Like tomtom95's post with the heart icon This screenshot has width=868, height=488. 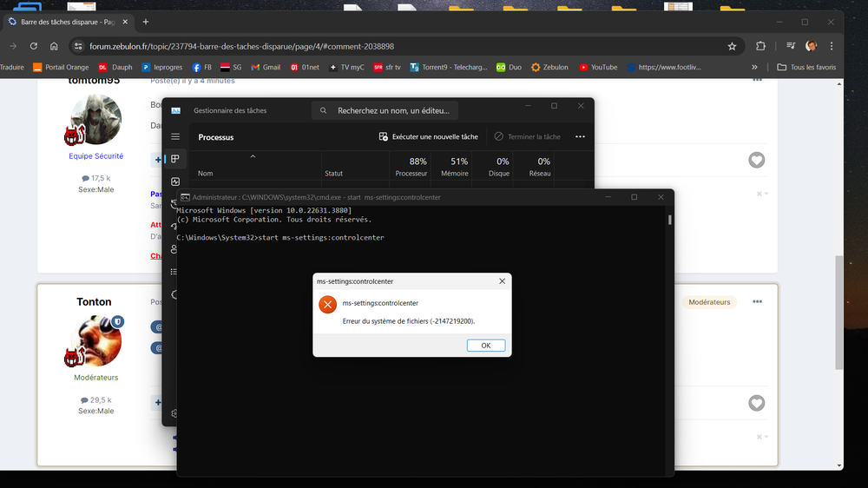[x=757, y=160]
